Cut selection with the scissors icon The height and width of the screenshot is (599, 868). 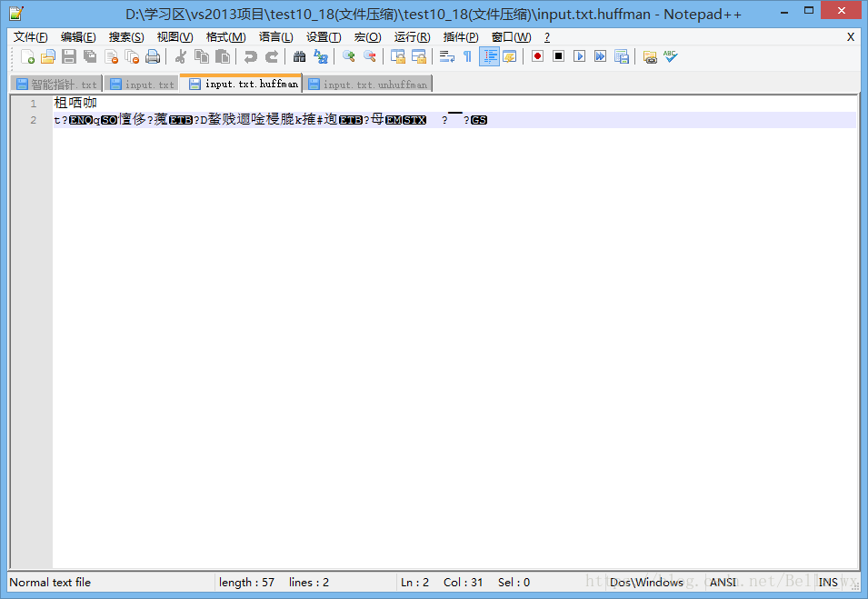click(x=181, y=56)
